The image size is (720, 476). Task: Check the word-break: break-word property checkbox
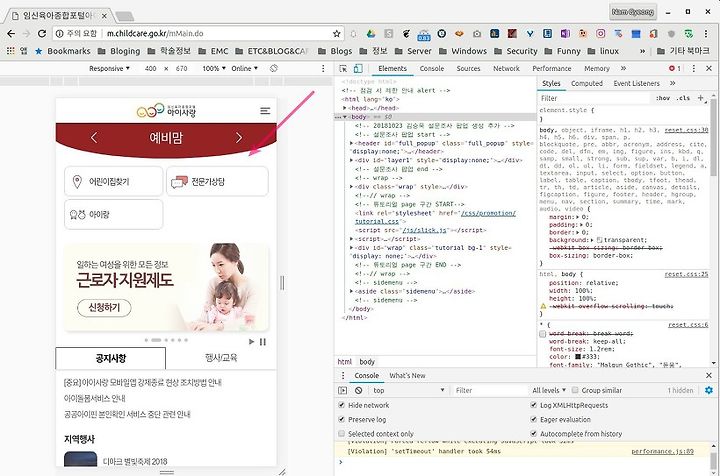(x=542, y=334)
